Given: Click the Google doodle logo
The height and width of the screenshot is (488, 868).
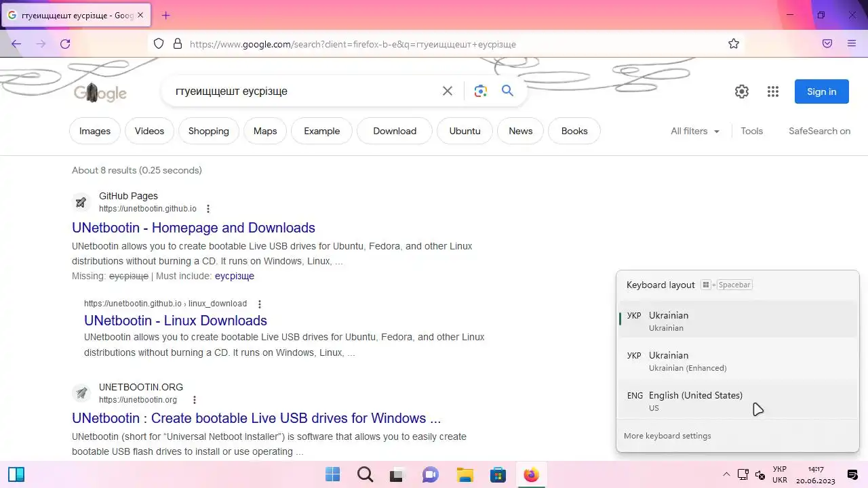Looking at the screenshot, I should [100, 92].
